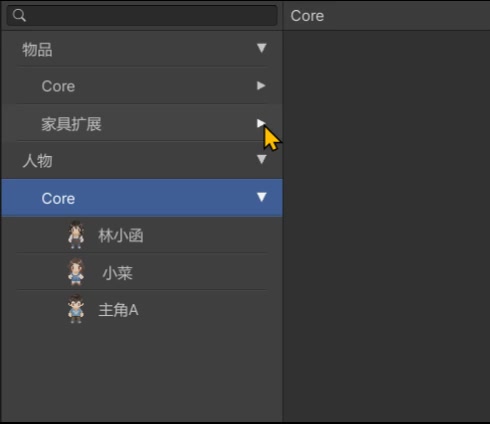Click the 林小函 character sprite icon
The width and height of the screenshot is (490, 424).
coord(76,235)
